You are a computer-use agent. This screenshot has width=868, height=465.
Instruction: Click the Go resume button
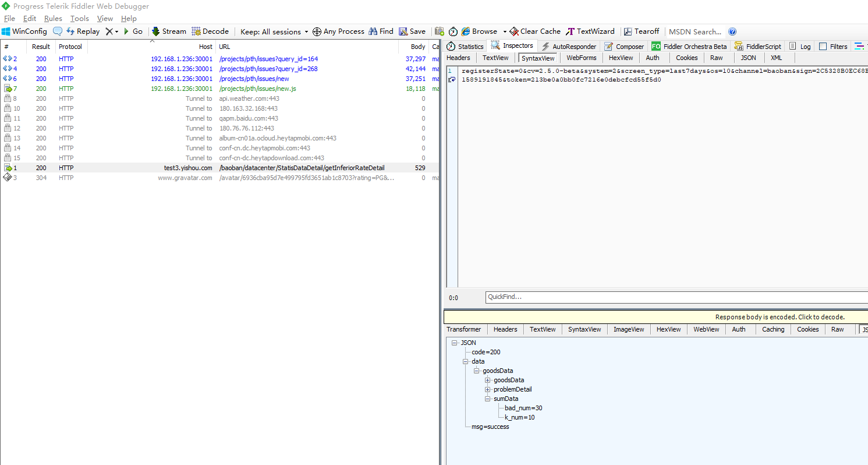(x=133, y=31)
